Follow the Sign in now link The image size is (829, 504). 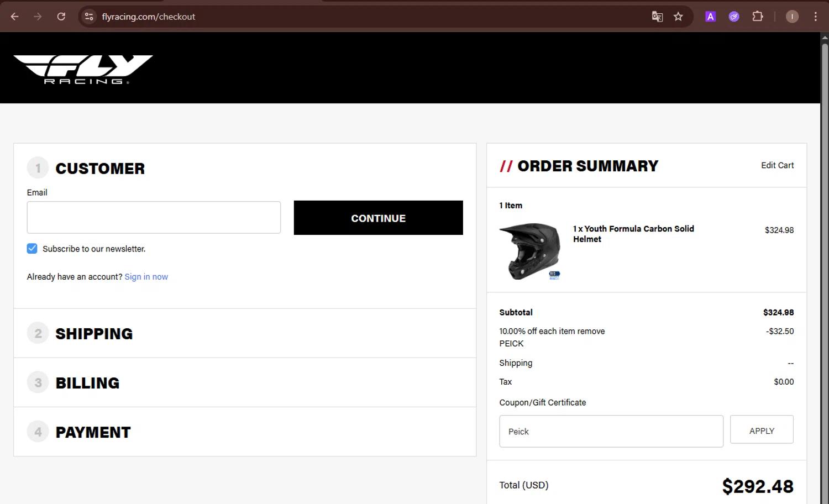pos(146,277)
